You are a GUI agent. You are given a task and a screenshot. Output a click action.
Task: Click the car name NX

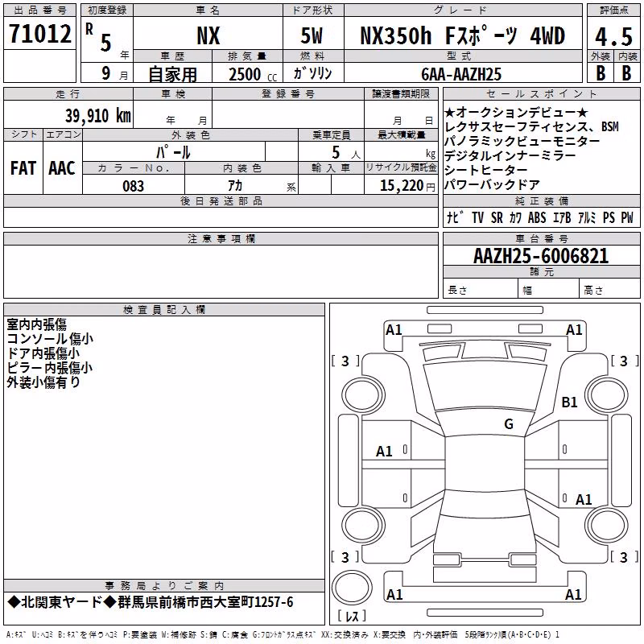[x=208, y=35]
